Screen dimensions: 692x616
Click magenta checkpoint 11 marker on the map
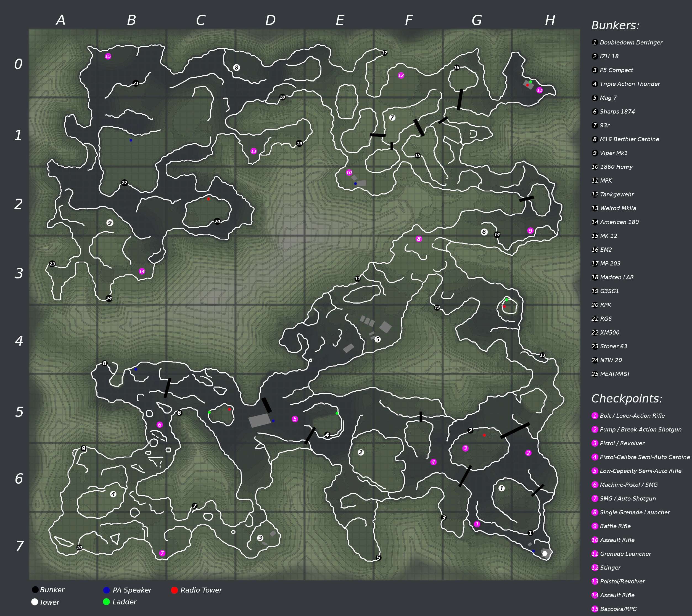coord(540,90)
